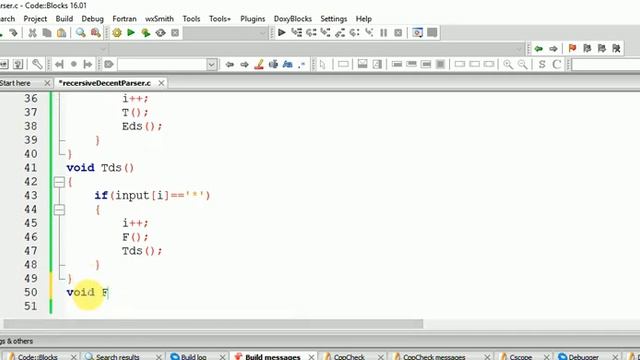Click the Copy icon in toolbar
Image resolution: width=640 pixels, height=360 pixels.
[x=47, y=33]
